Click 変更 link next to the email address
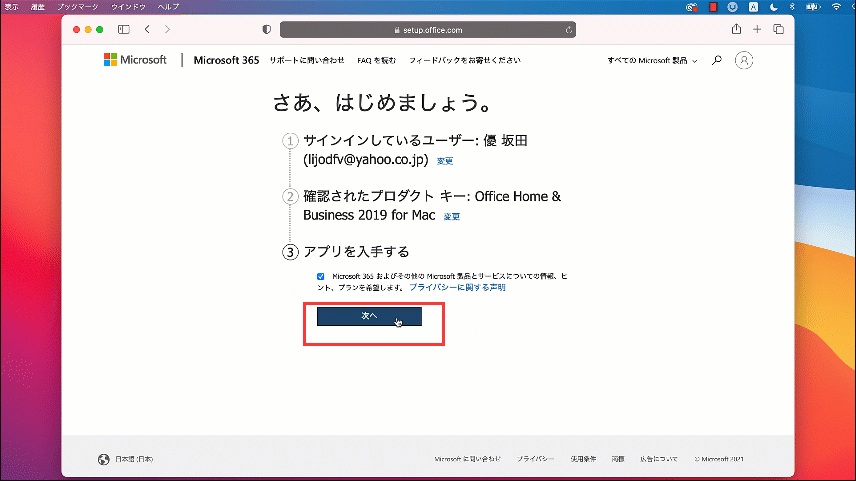The image size is (856, 481). (445, 161)
